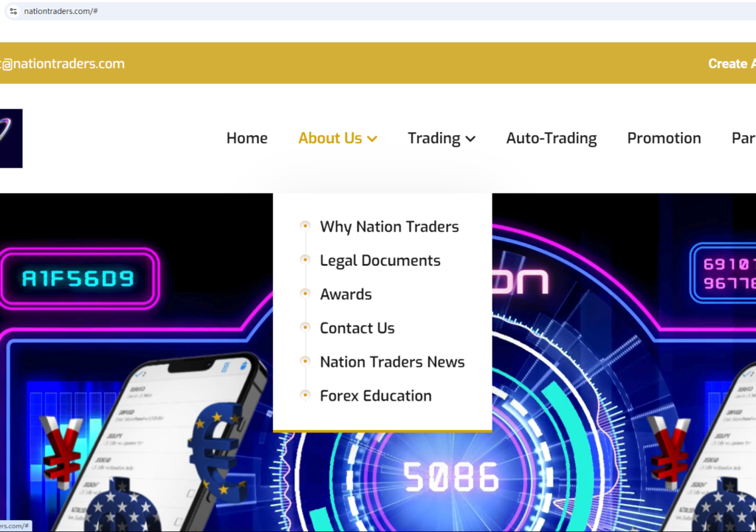Screen dimensions: 756x532
Task: Open the Trading menu
Action: (x=434, y=138)
